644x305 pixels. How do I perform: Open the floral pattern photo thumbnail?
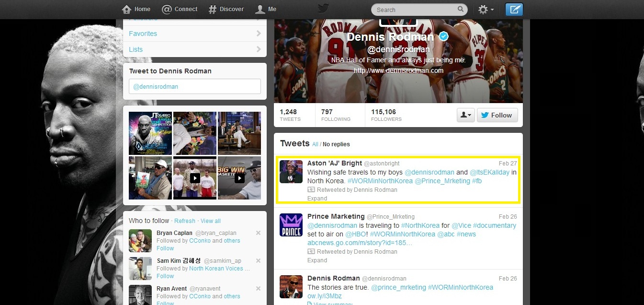coord(195,133)
